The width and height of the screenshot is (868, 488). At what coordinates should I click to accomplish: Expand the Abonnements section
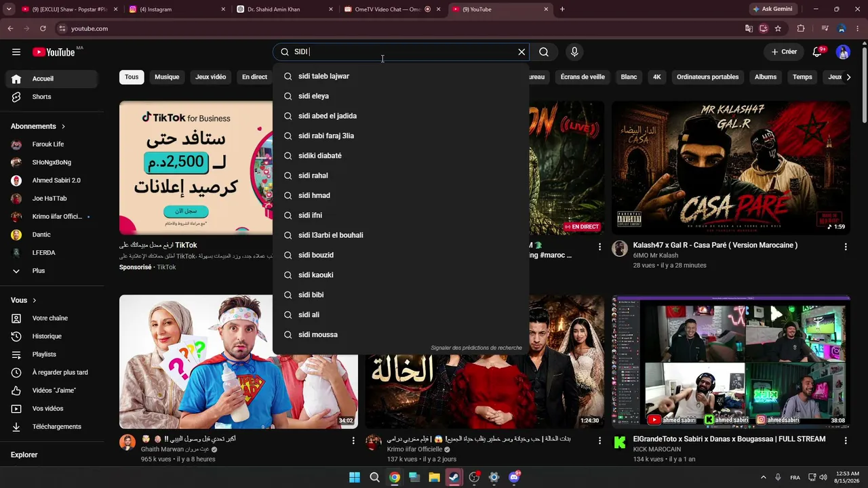(x=38, y=126)
